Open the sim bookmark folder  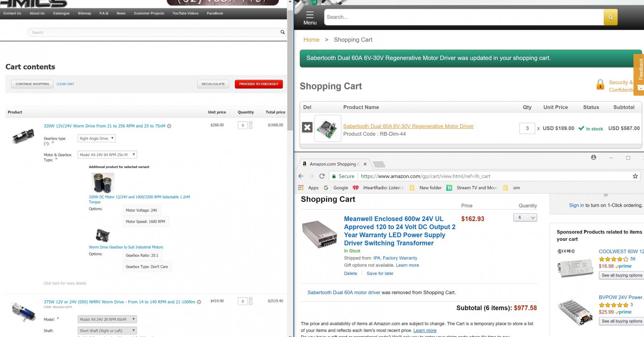(512, 188)
